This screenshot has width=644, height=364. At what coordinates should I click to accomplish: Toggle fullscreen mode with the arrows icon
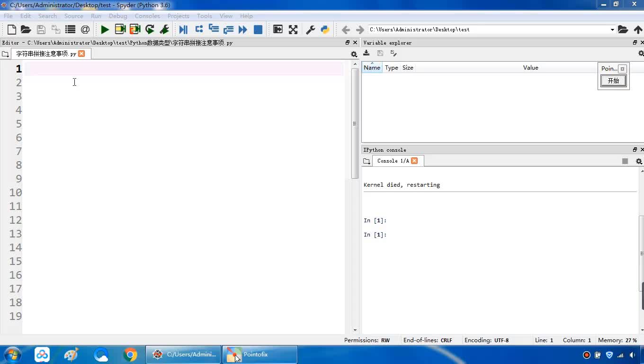click(x=293, y=29)
